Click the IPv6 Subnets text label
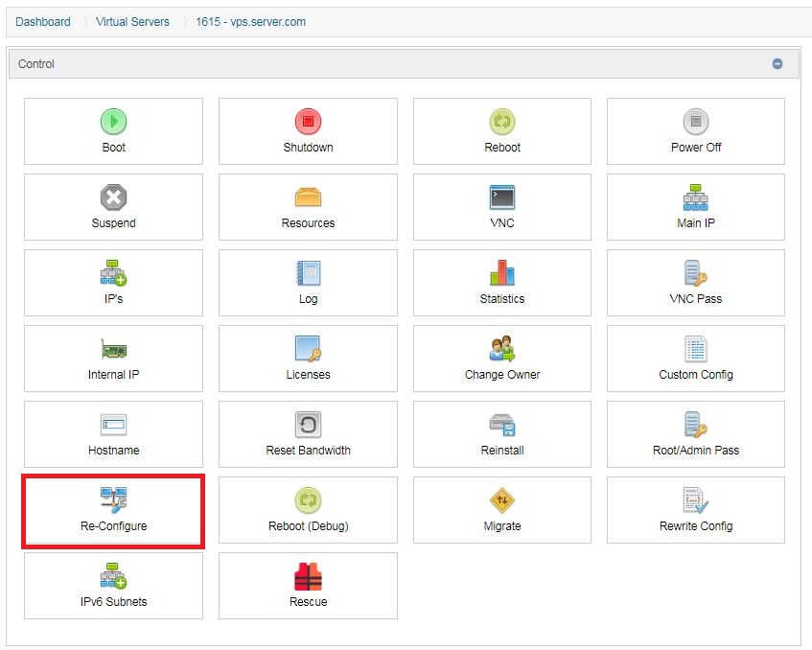 (113, 602)
